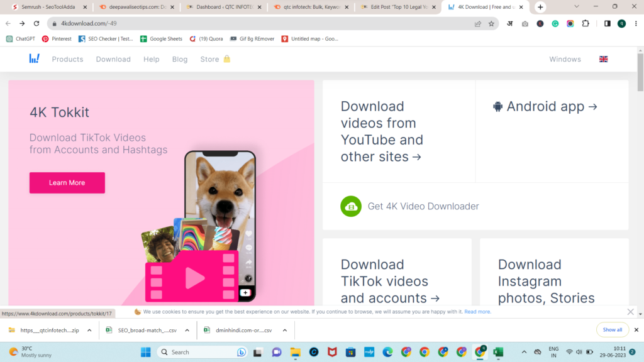Click Get 4K Video Downloader
644x362 pixels.
(x=423, y=206)
